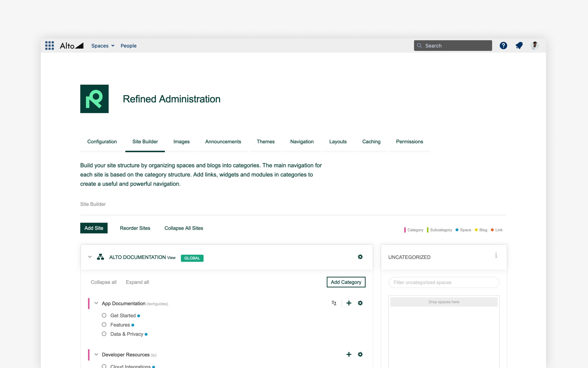The image size is (588, 368).
Task: Switch to the Themes tab
Action: click(x=266, y=142)
